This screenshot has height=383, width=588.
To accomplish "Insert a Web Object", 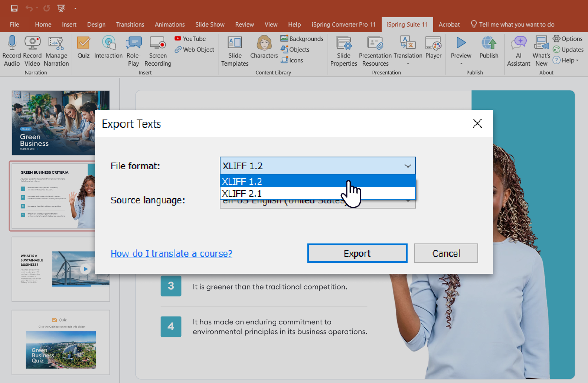I will pos(195,49).
